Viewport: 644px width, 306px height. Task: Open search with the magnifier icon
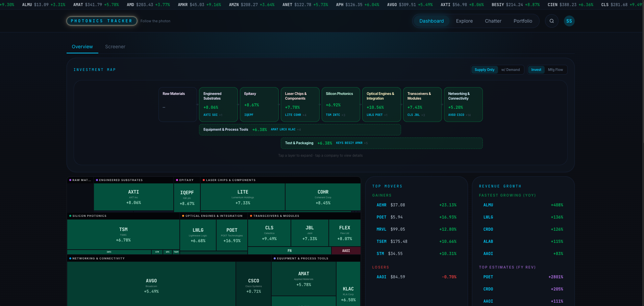pyautogui.click(x=551, y=21)
